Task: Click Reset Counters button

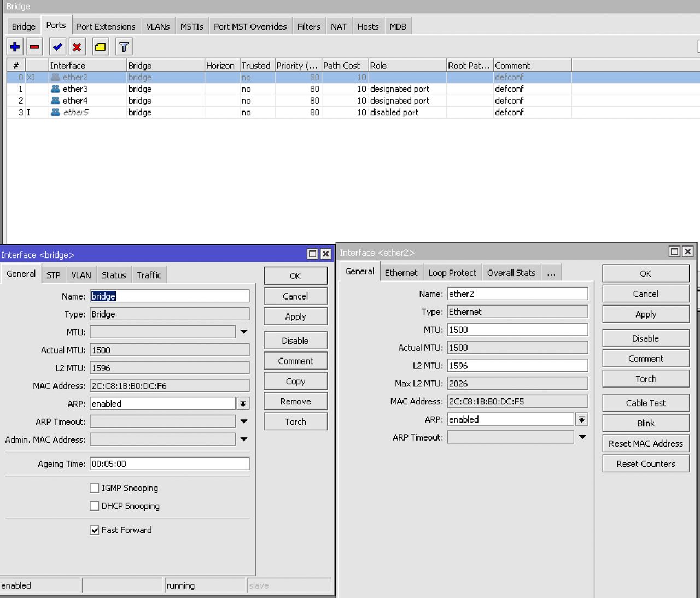Action: point(646,464)
